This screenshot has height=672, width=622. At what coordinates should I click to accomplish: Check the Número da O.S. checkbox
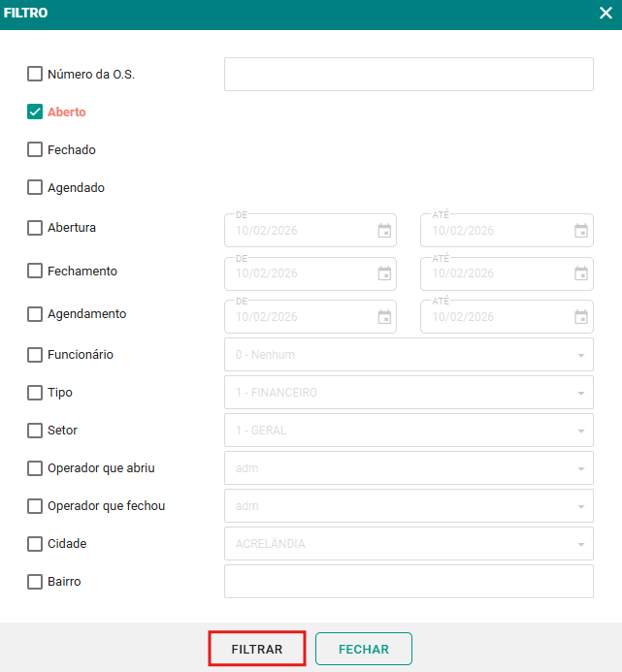click(35, 74)
